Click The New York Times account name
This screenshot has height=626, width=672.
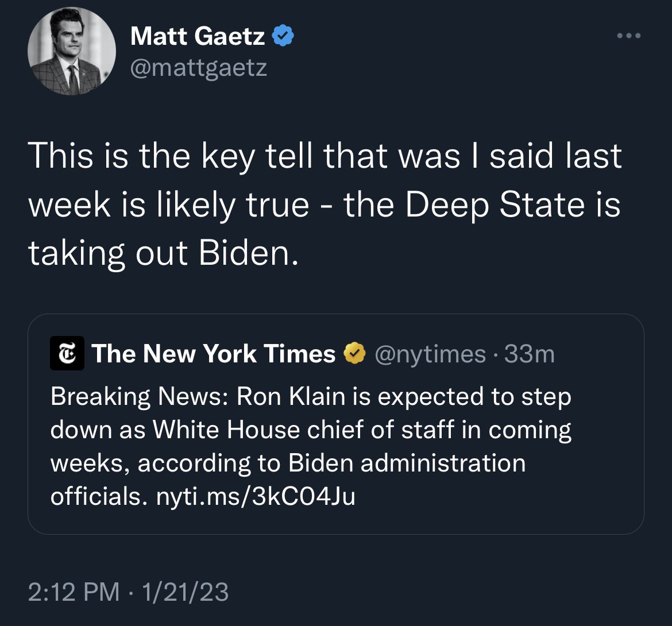coord(213,354)
